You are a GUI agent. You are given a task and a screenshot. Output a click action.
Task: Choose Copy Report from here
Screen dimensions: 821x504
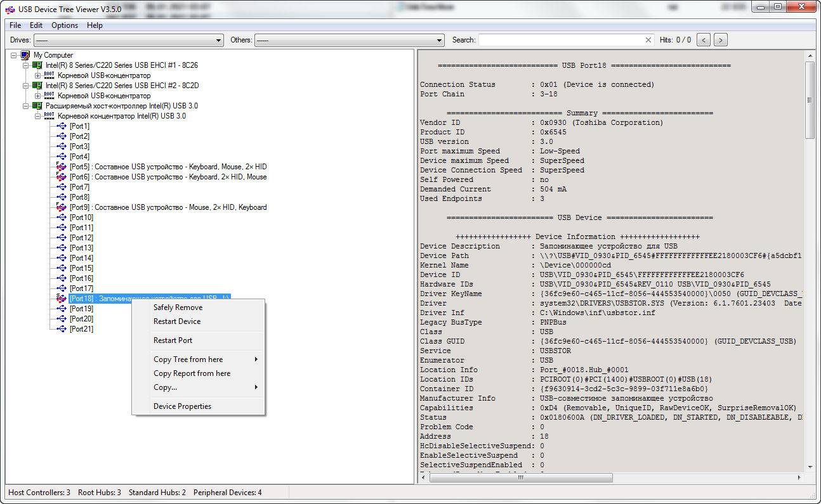coord(199,373)
